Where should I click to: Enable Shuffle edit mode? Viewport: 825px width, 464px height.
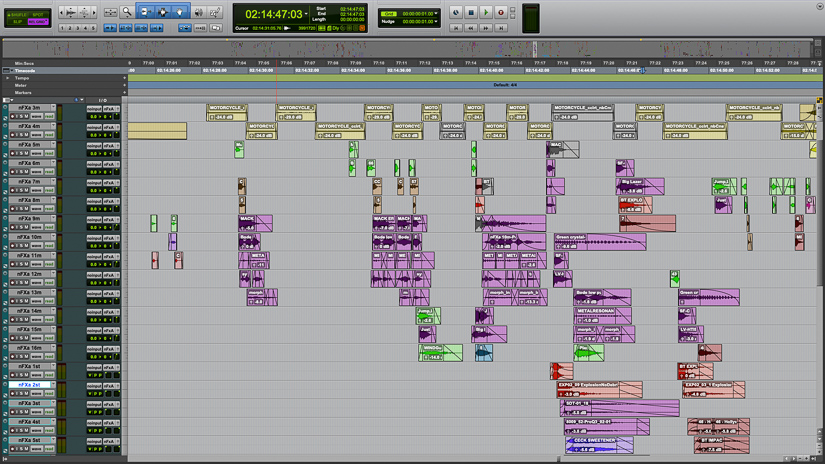click(16, 14)
